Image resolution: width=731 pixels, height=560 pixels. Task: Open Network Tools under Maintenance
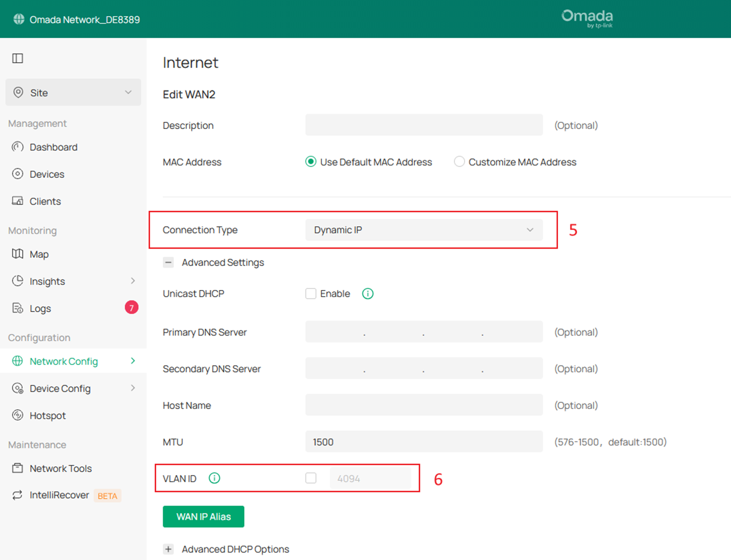[60, 468]
